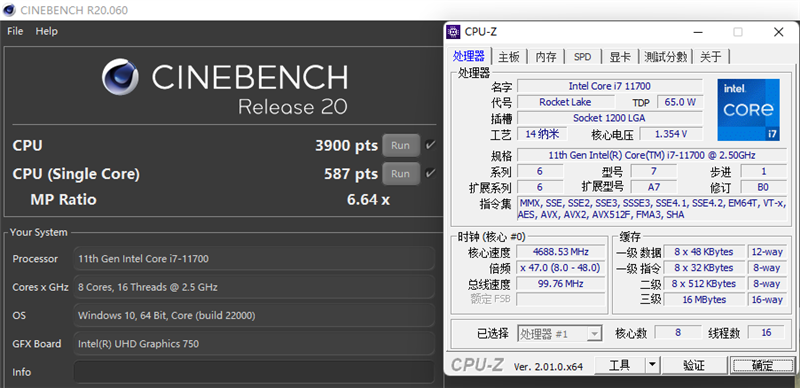Click the CPU-Z title bar icon
This screenshot has width=800, height=388.
point(453,32)
